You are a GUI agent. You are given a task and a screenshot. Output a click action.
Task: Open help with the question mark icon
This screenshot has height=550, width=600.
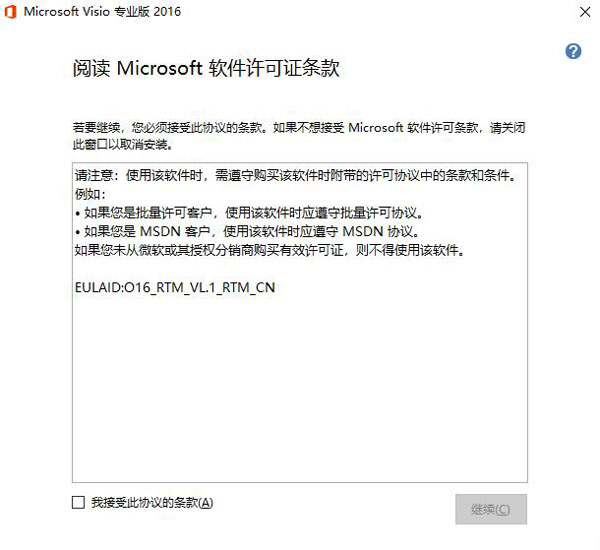(x=573, y=51)
